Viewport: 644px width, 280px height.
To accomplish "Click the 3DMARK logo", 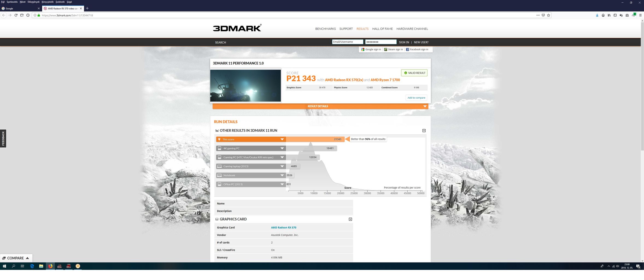I will [x=237, y=28].
